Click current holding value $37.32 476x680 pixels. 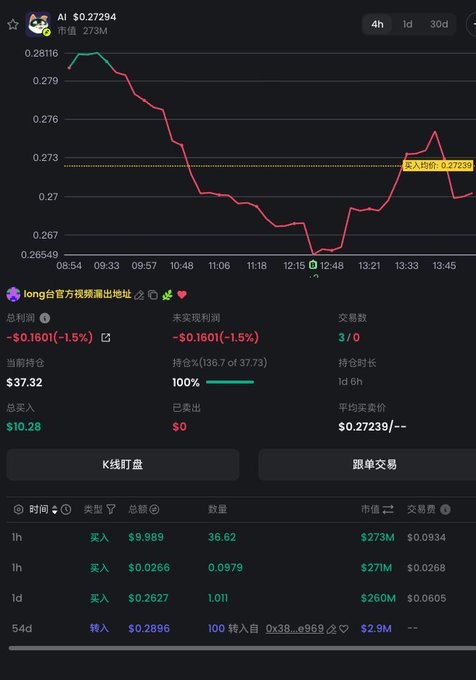point(24,382)
